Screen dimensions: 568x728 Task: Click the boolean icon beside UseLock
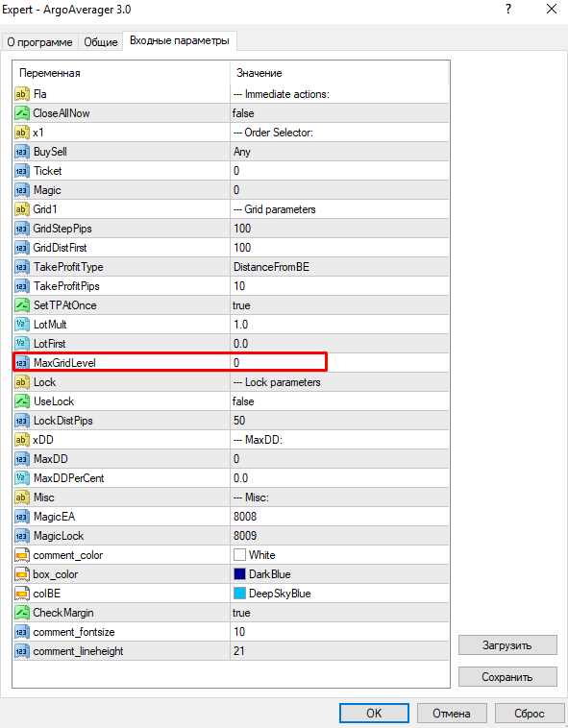(21, 401)
